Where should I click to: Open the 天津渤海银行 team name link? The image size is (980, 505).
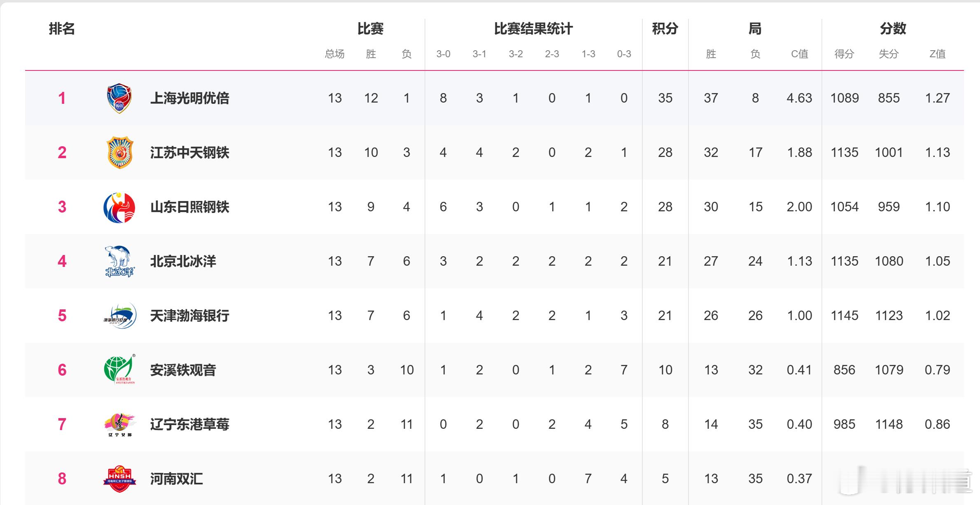pyautogui.click(x=189, y=316)
